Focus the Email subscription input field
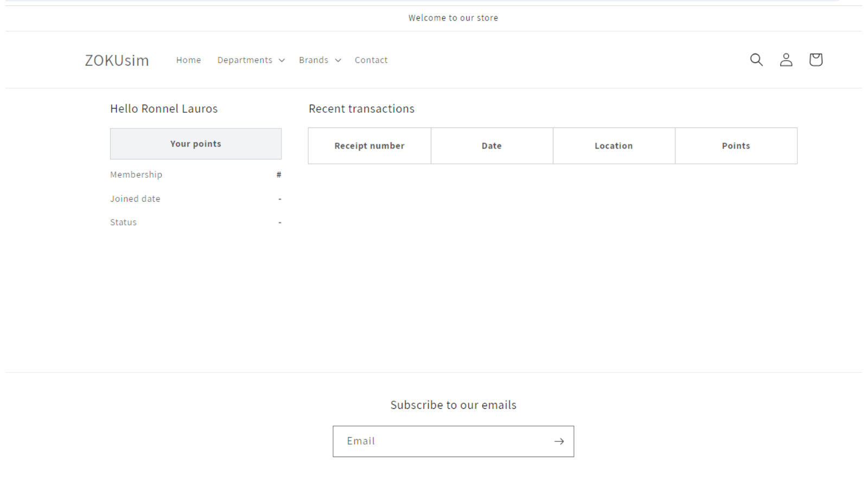Image resolution: width=868 pixels, height=488 pixels. click(x=453, y=441)
